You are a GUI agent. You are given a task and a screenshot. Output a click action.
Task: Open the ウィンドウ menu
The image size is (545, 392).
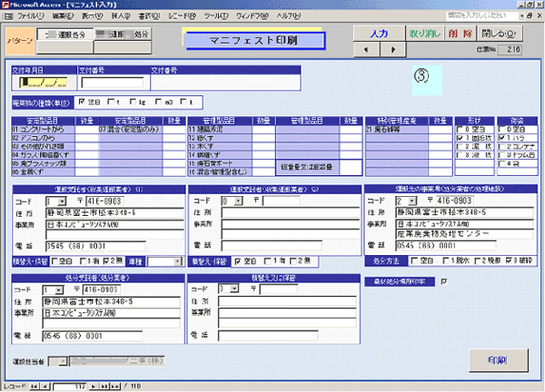(x=253, y=16)
